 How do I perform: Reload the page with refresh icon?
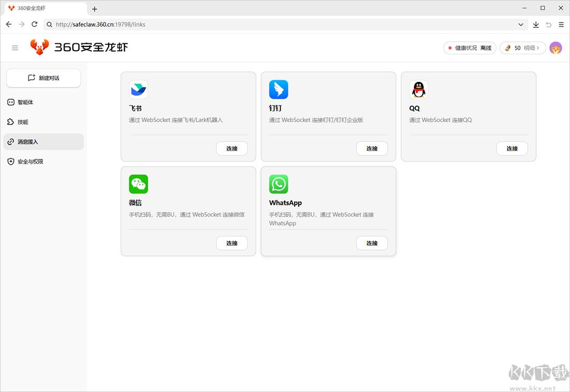(34, 24)
